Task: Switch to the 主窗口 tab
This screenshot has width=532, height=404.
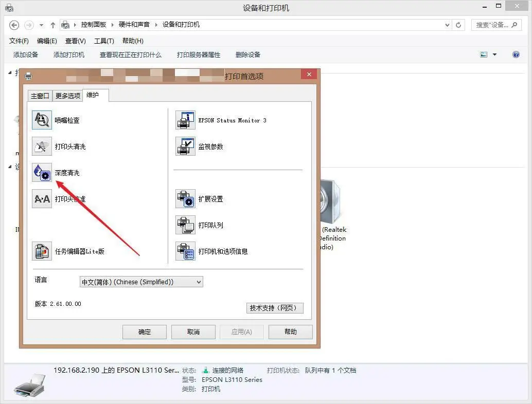Action: pos(40,96)
